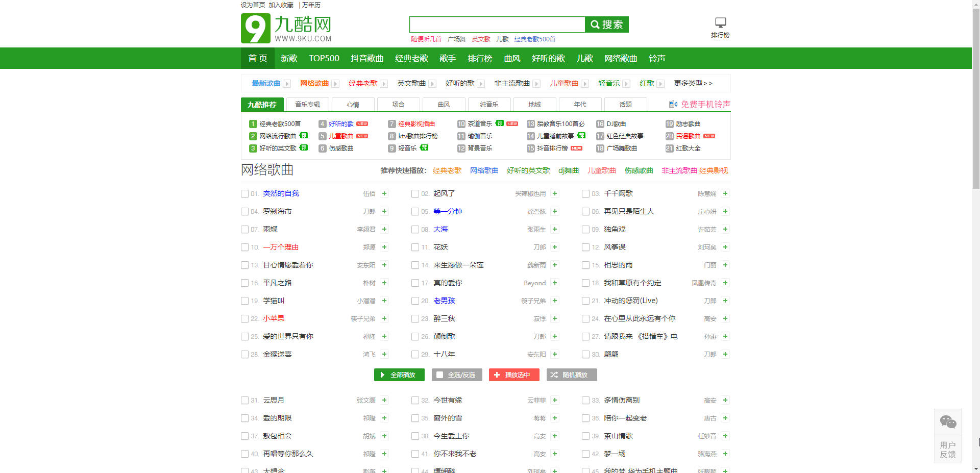Select the checkbox next to 独角戏
The image size is (980, 473).
pos(585,230)
